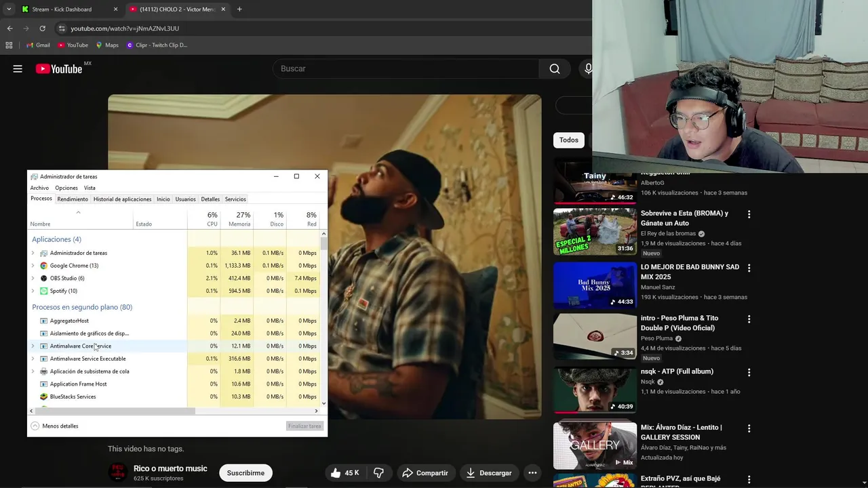The image size is (868, 488).
Task: Reload the YouTube page
Action: pos(42,28)
